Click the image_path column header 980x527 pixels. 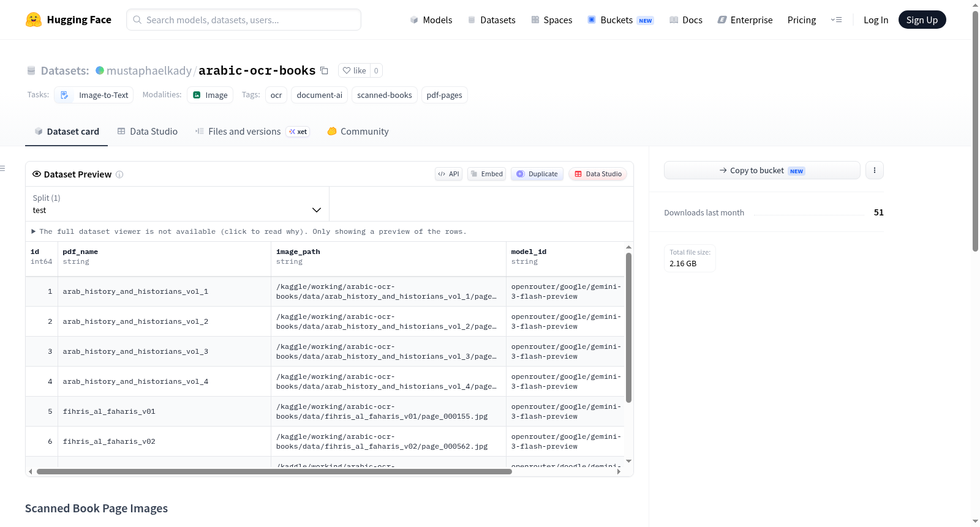tap(389, 259)
